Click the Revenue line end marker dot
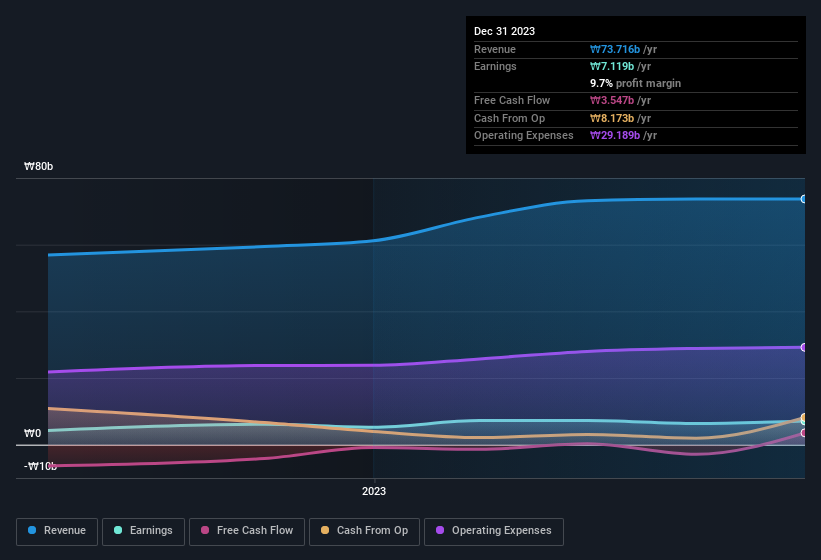This screenshot has width=821, height=560. point(804,199)
